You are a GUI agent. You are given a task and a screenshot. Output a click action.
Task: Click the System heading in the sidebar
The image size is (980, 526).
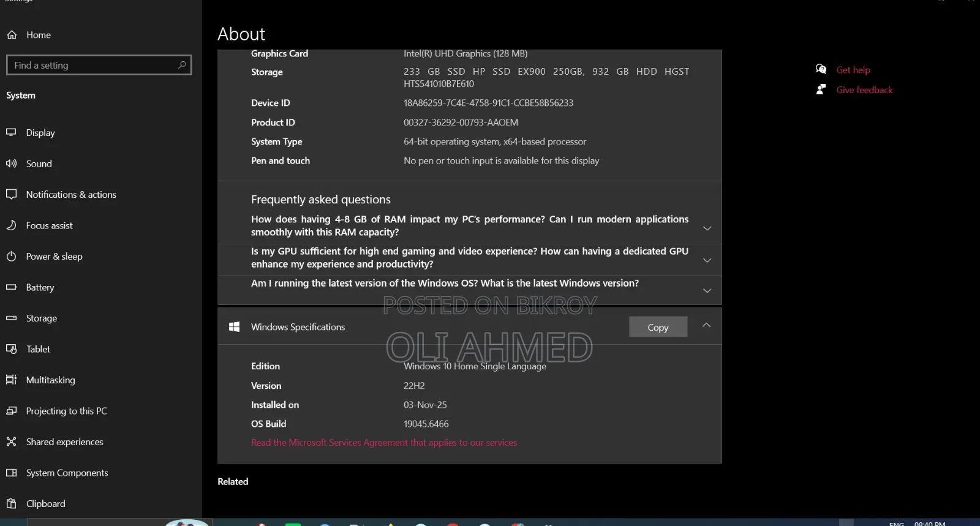(x=21, y=96)
